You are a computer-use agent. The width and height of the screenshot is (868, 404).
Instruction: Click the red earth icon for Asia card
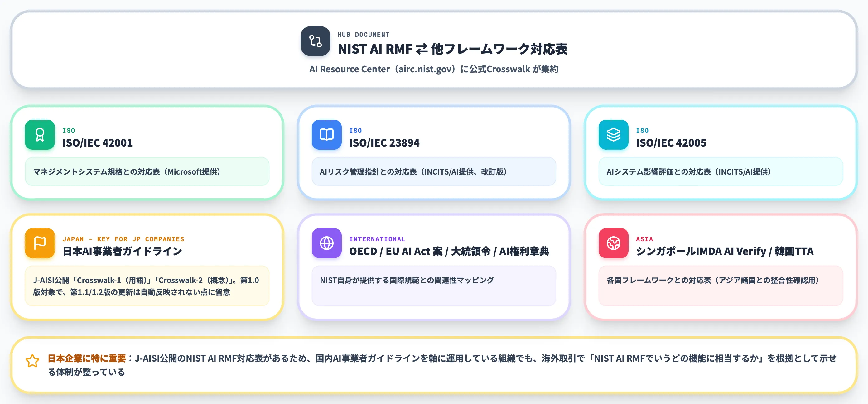tap(613, 243)
